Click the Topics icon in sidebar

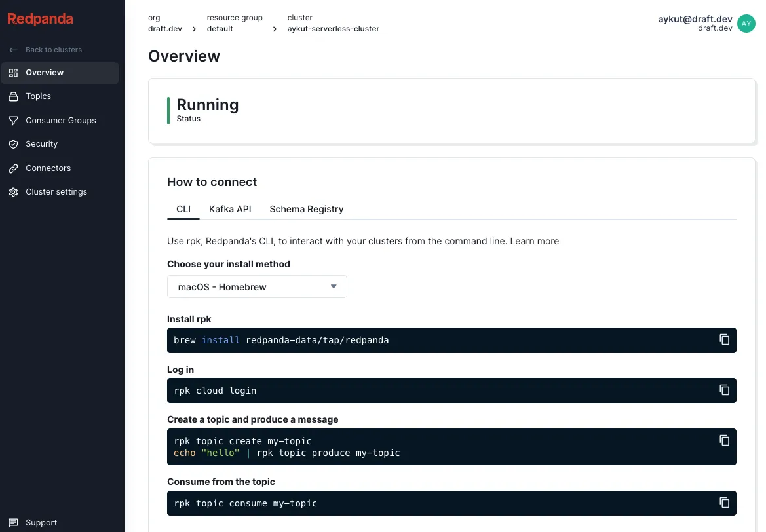click(14, 96)
